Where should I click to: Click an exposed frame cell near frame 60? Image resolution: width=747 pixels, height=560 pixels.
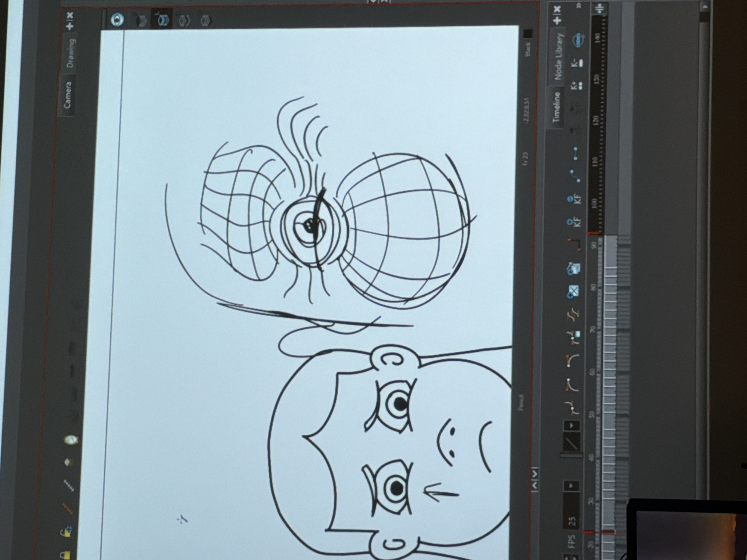pos(610,373)
